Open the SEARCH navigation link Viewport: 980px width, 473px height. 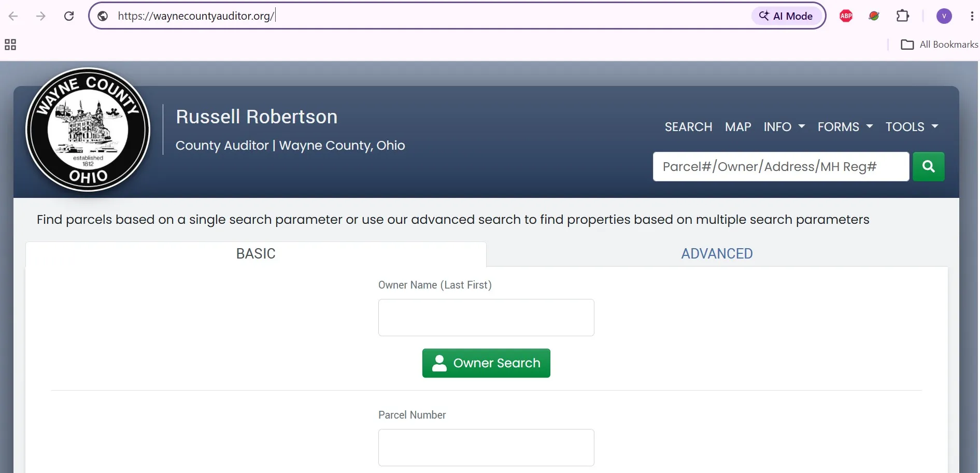(688, 127)
